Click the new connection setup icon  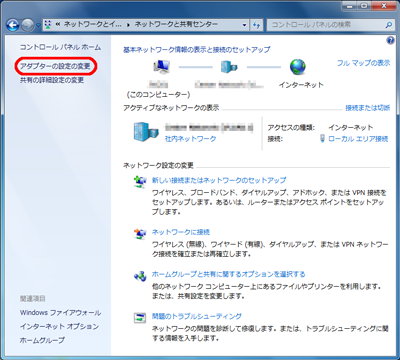(x=140, y=183)
